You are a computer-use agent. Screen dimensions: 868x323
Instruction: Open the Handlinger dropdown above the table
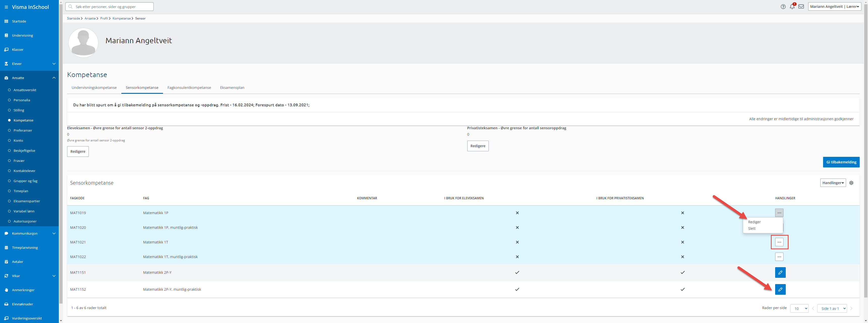point(833,183)
